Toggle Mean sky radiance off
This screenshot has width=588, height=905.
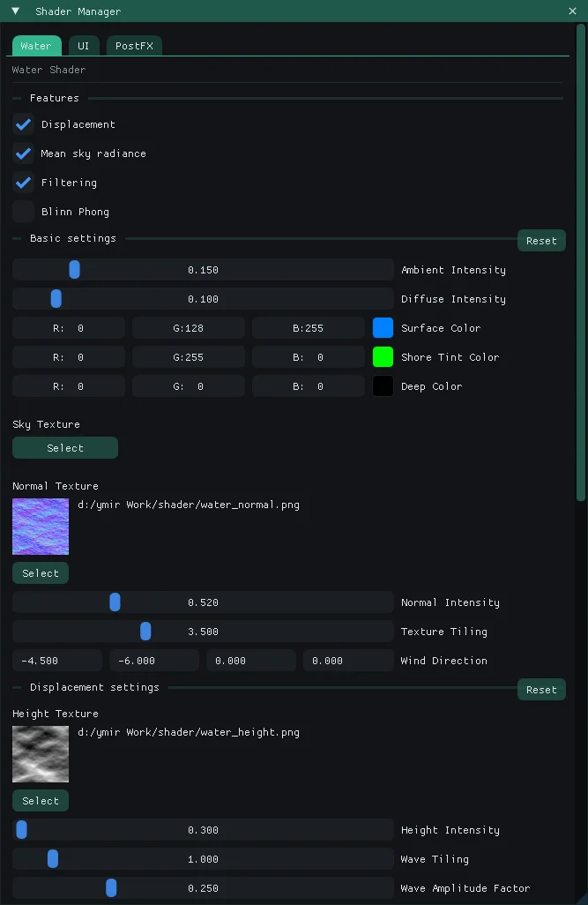[x=23, y=153]
